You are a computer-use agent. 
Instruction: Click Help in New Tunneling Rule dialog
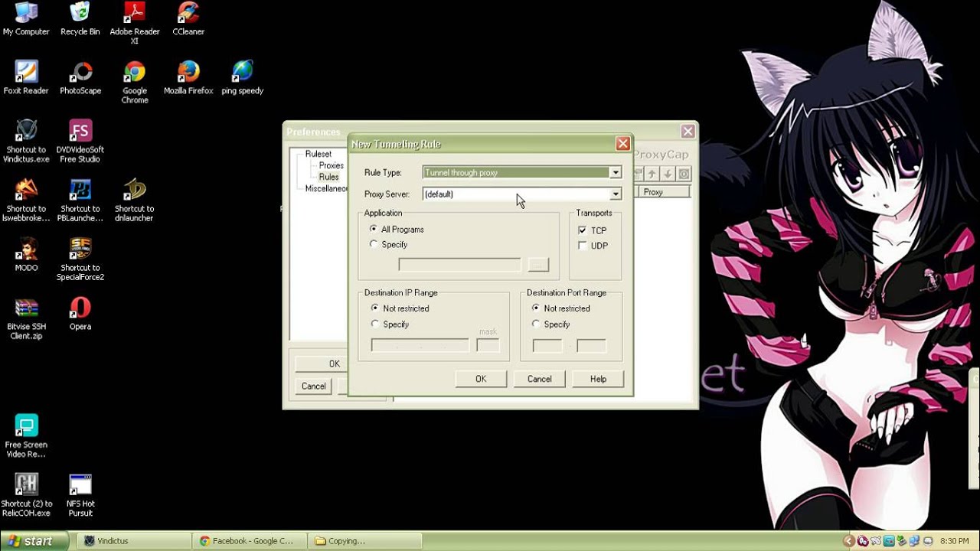click(598, 379)
